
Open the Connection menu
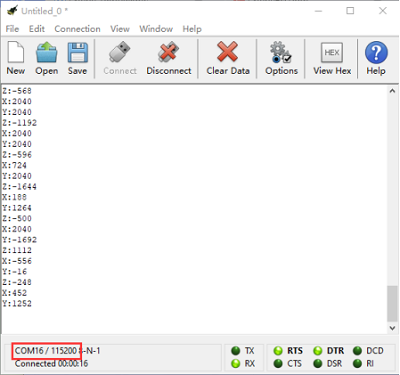[77, 29]
